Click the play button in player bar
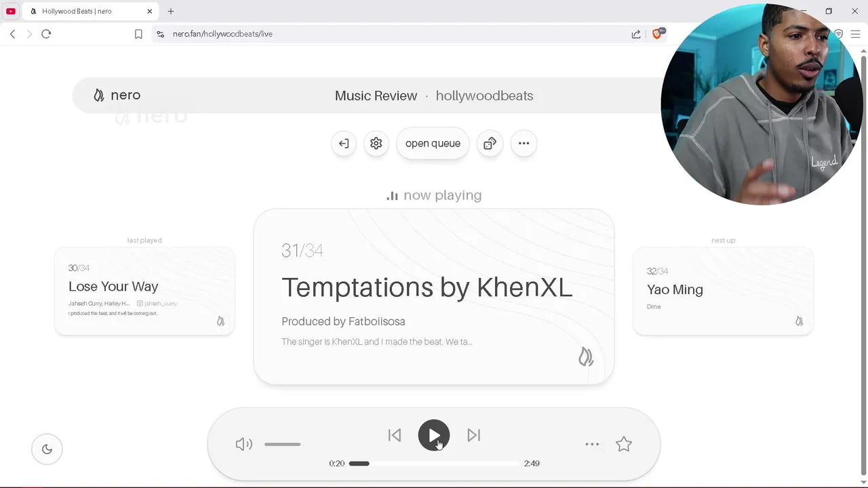This screenshot has height=488, width=868. coord(434,435)
